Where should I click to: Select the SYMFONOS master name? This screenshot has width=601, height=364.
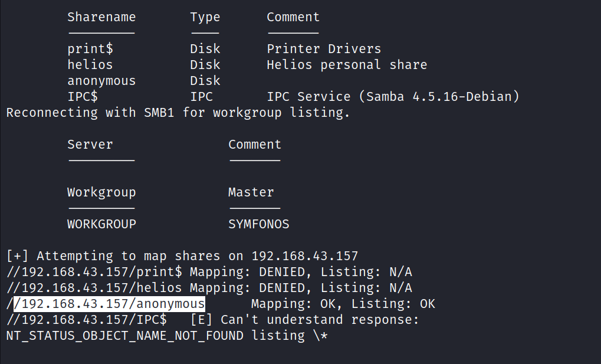(x=258, y=224)
